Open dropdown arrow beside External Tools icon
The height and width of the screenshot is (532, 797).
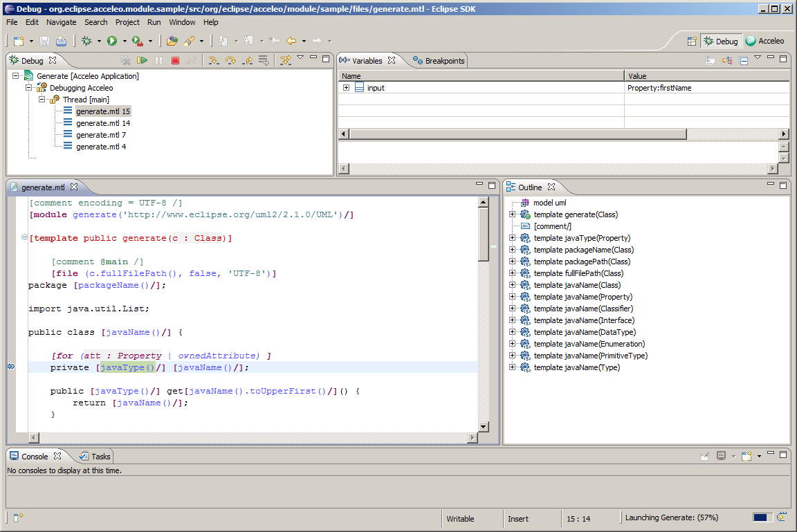click(x=150, y=41)
